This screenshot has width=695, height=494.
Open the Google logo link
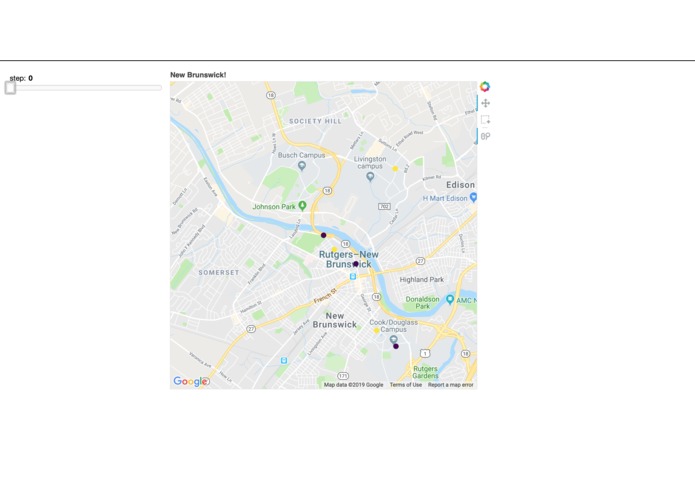tap(191, 381)
